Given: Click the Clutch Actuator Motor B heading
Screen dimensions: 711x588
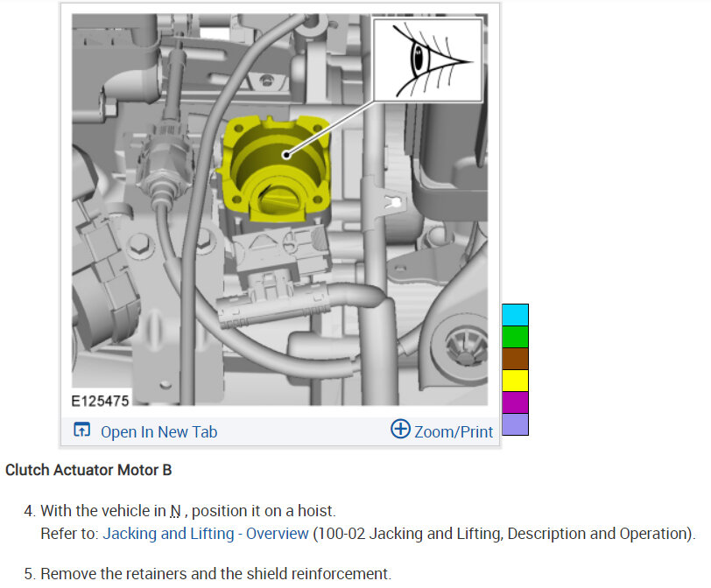Looking at the screenshot, I should 88,470.
